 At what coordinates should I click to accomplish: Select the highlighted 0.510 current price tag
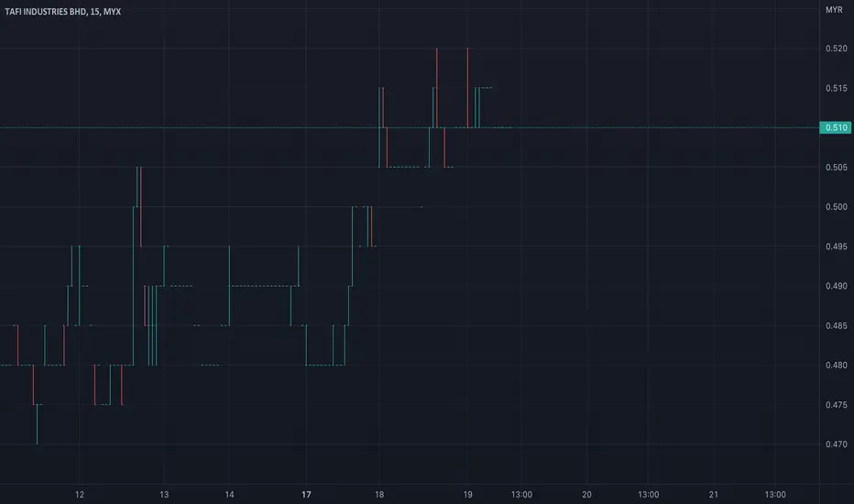[836, 127]
